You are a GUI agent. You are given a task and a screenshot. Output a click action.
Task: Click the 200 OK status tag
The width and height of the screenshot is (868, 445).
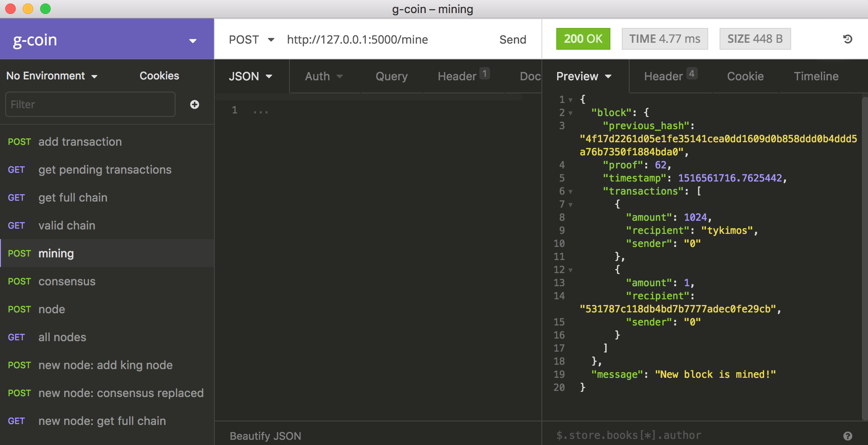(583, 39)
